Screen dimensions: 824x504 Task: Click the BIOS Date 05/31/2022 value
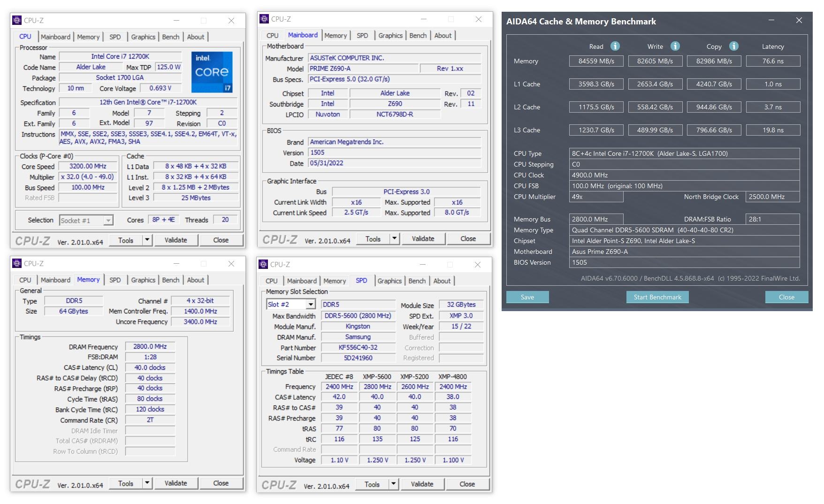pos(394,163)
